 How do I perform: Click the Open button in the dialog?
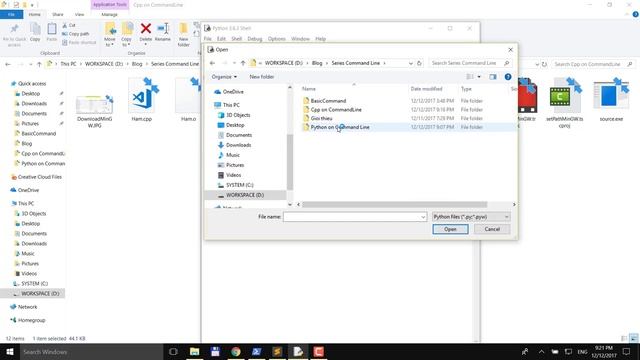[450, 229]
